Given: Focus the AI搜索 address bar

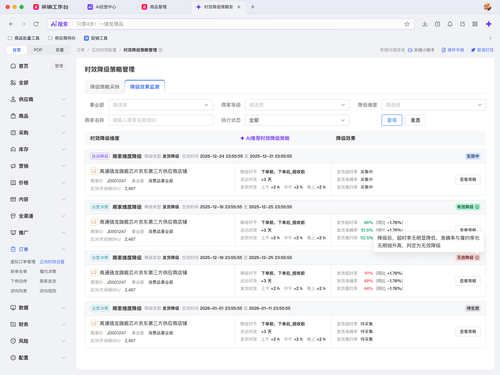Looking at the screenshot, I should point(230,24).
